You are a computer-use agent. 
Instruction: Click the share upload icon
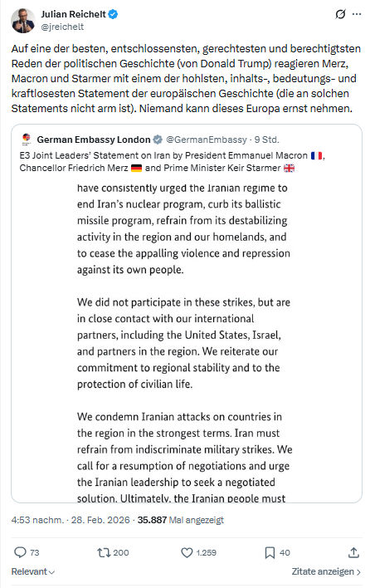pyautogui.click(x=353, y=552)
